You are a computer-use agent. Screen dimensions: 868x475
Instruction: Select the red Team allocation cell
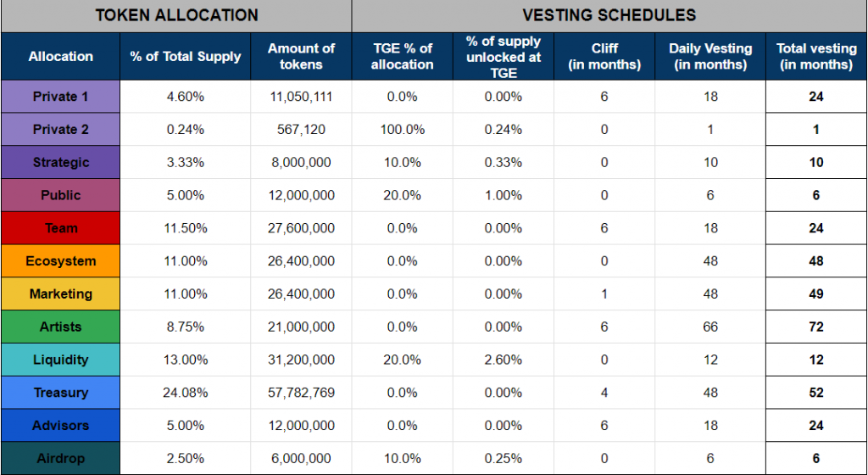(x=60, y=228)
